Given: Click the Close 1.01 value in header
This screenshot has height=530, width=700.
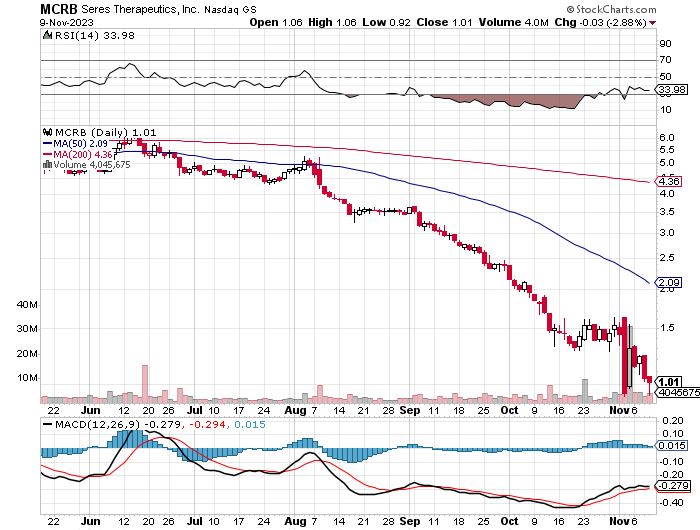Looking at the screenshot, I should tap(444, 22).
